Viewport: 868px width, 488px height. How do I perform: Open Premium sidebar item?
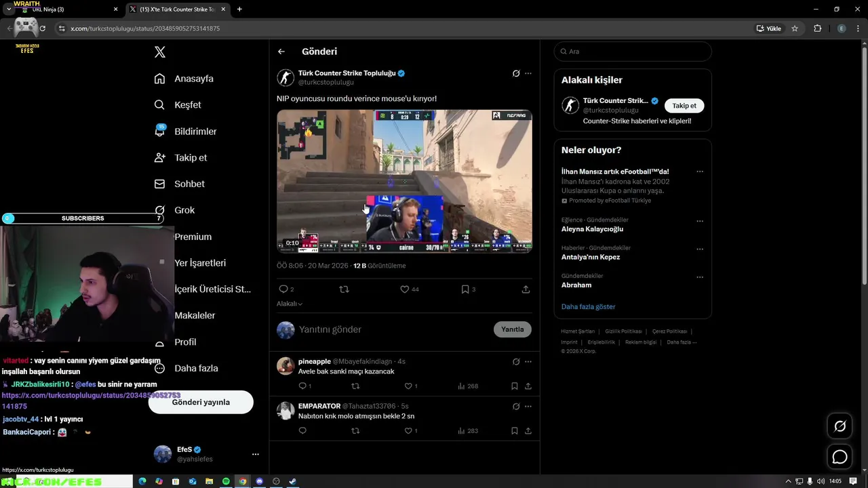click(x=193, y=237)
